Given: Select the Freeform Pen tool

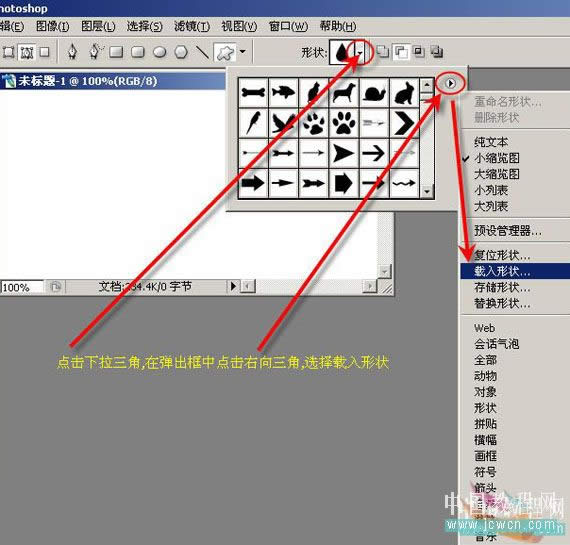Looking at the screenshot, I should click(95, 52).
